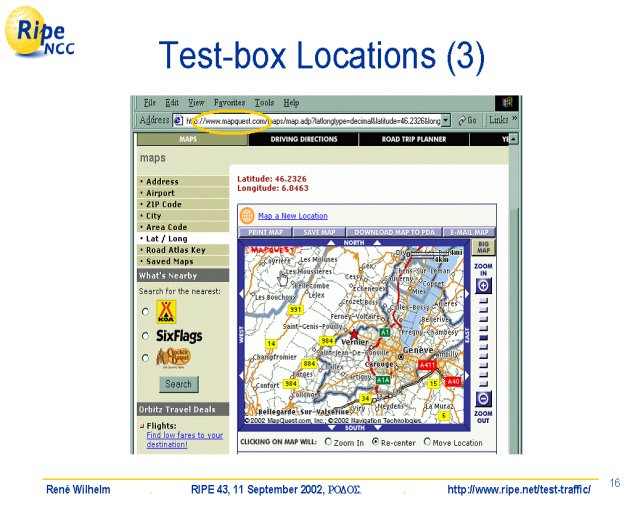Open the Edit menu
Viewport: 640px width, 512px height.
coord(172,102)
